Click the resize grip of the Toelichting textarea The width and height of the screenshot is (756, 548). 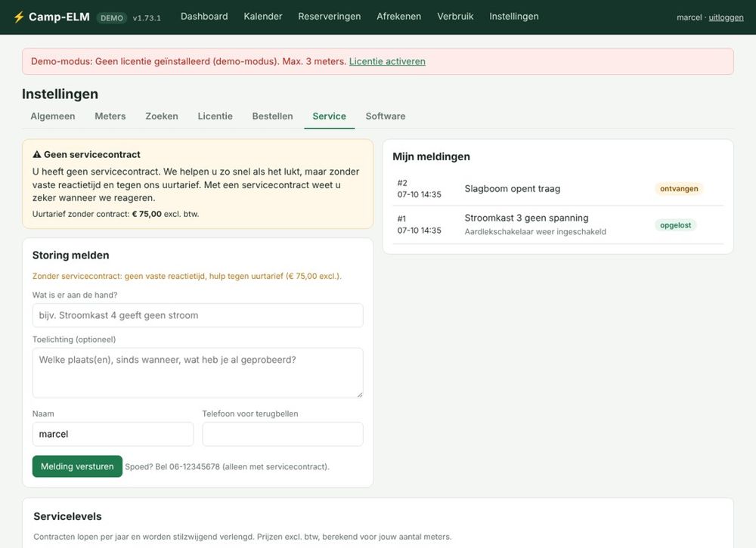click(x=360, y=395)
